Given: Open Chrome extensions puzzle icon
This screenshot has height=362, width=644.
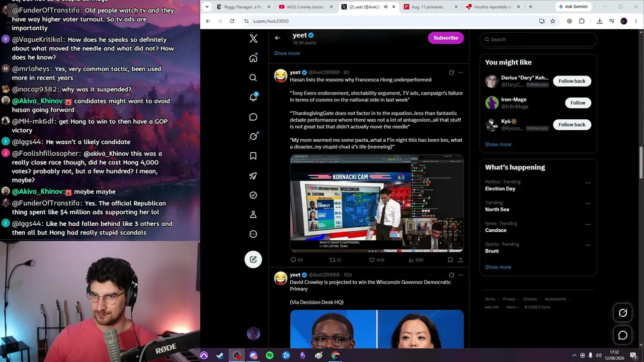Looking at the screenshot, I should click(582, 21).
